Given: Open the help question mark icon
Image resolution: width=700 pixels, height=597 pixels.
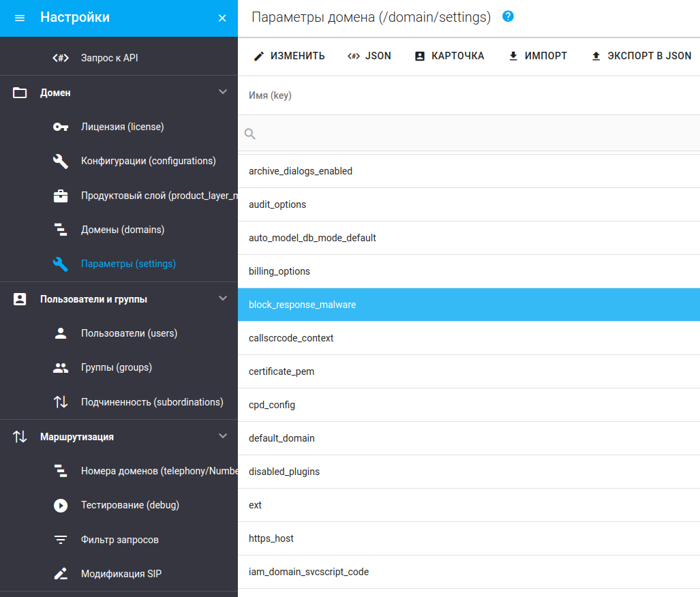Looking at the screenshot, I should (x=508, y=16).
